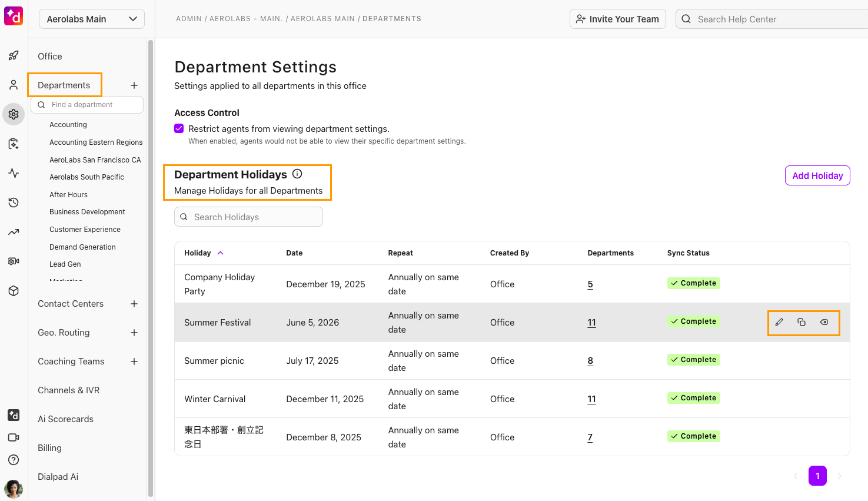Open the activity pulse icon in the rail
This screenshot has width=868, height=501.
pyautogui.click(x=14, y=173)
